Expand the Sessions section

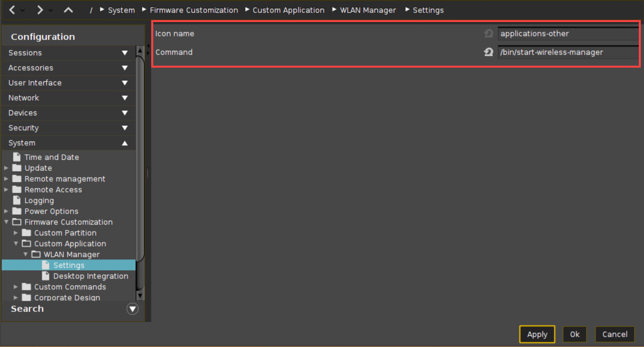point(125,53)
